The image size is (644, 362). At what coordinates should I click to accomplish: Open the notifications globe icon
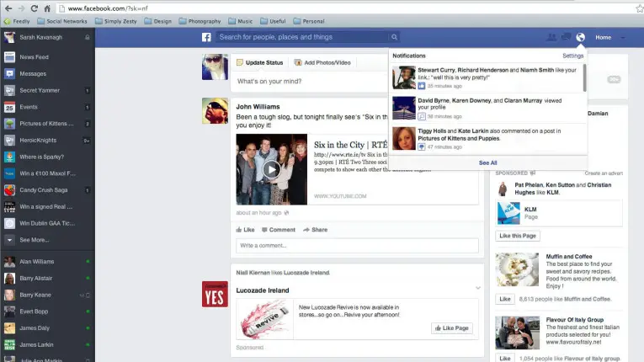click(580, 37)
